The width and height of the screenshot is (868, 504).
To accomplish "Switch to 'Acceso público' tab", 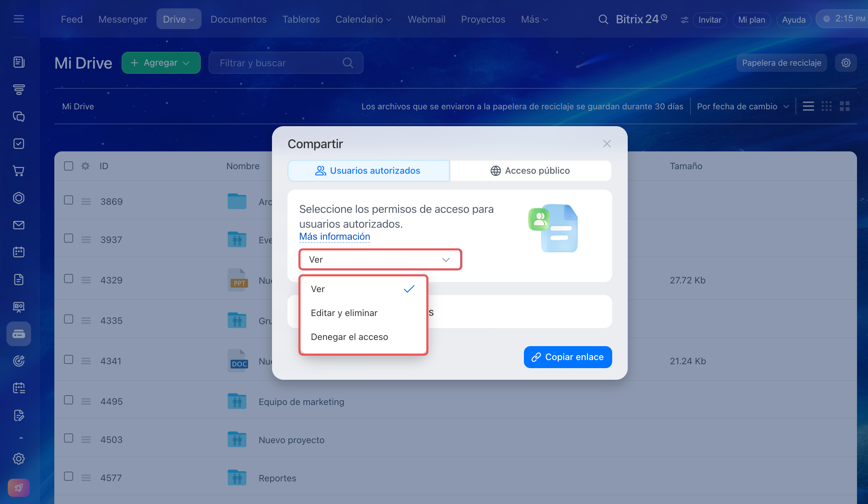I will tap(530, 170).
